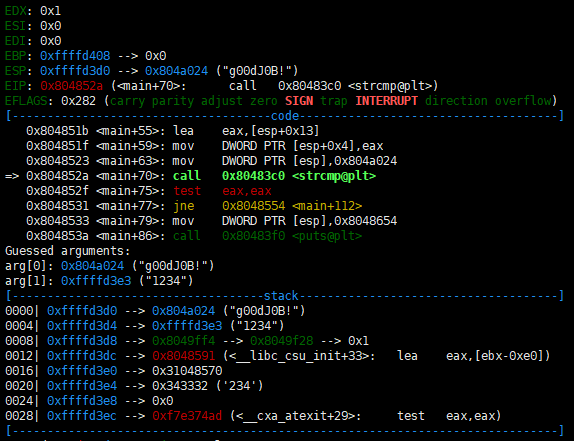Click value 0x343332 in stack row 0020
This screenshot has width=574, height=441.
tap(180, 386)
